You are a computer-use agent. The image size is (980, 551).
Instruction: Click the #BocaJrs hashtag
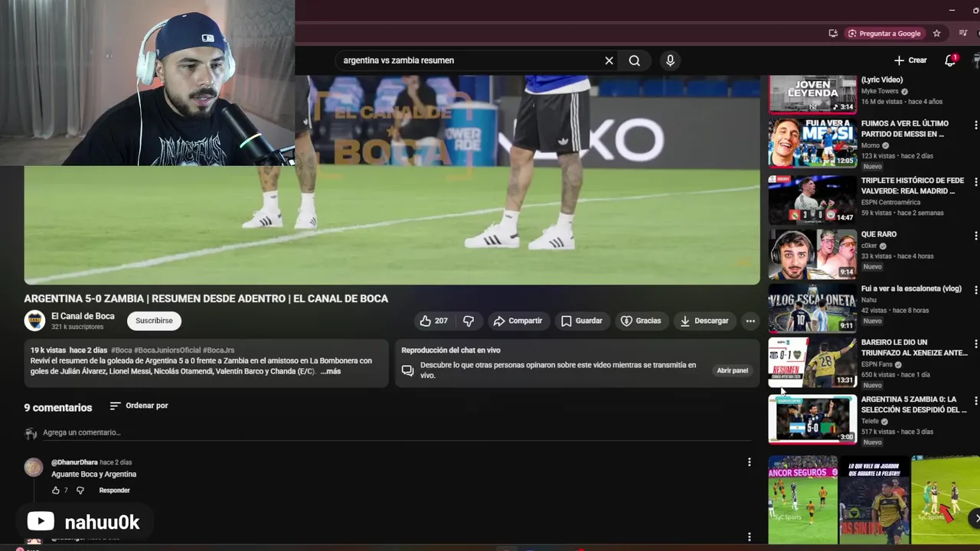[218, 350]
